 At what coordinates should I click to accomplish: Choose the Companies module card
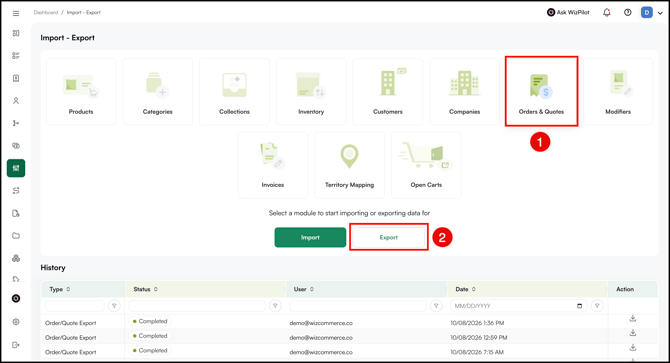coord(464,92)
